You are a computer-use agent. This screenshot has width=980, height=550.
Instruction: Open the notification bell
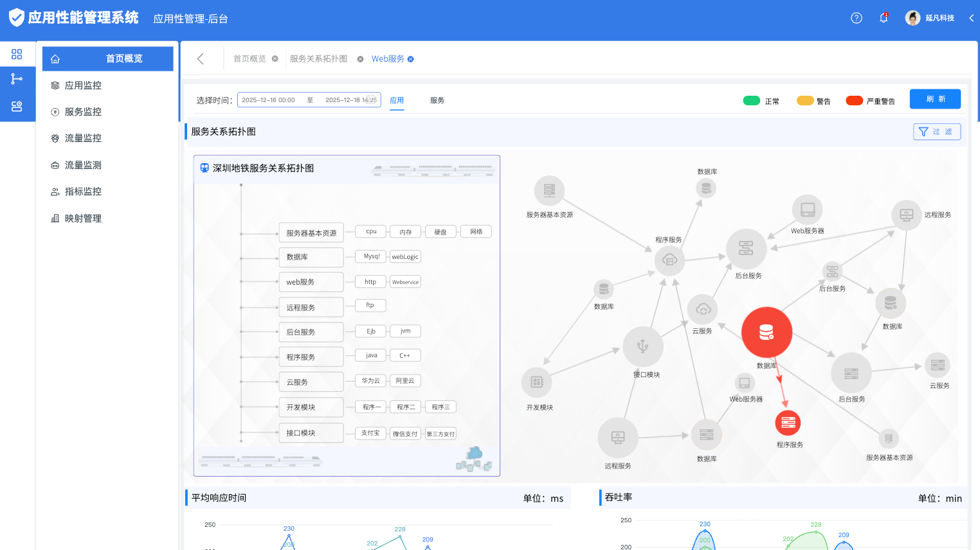pyautogui.click(x=884, y=18)
